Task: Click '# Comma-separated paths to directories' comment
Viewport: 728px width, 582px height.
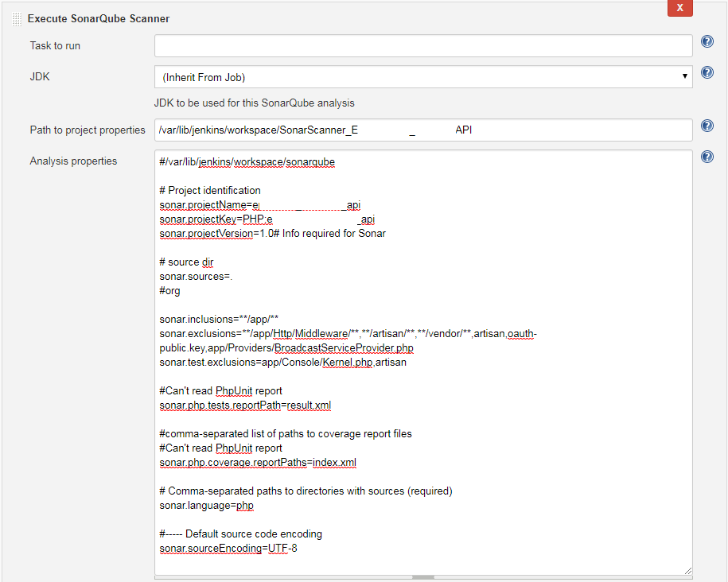Action: [306, 491]
